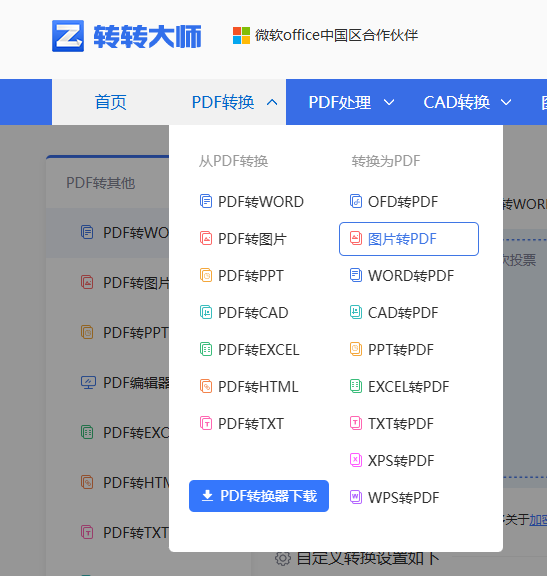Select PDF编辑器 text in left sidebar
This screenshot has height=576, width=547.
pyautogui.click(x=136, y=382)
